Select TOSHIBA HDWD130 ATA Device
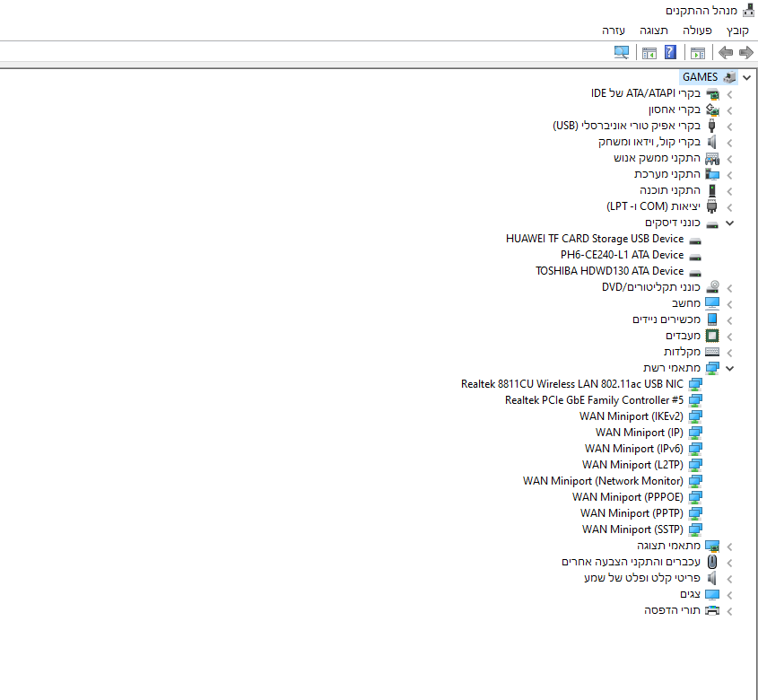 [x=610, y=271]
